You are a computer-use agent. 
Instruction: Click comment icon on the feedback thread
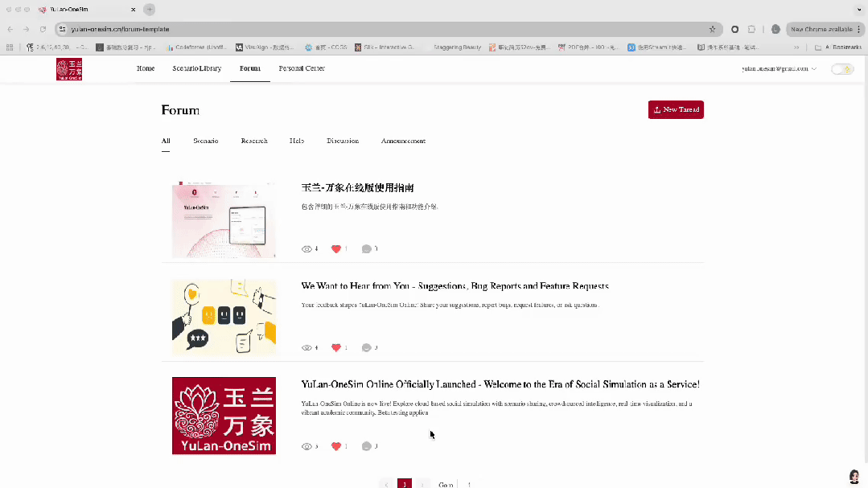[x=367, y=348]
